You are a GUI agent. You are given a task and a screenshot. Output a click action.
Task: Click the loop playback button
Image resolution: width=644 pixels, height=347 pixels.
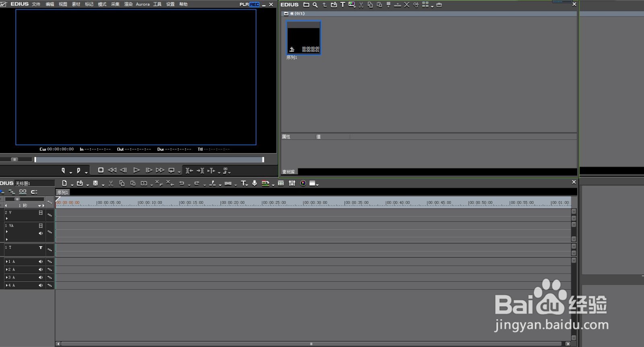(171, 170)
